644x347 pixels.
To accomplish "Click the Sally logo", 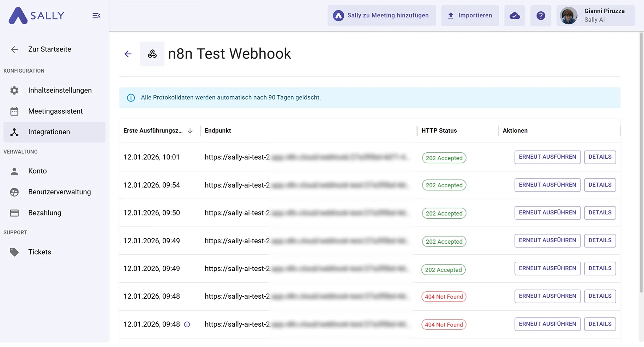I will (x=36, y=16).
